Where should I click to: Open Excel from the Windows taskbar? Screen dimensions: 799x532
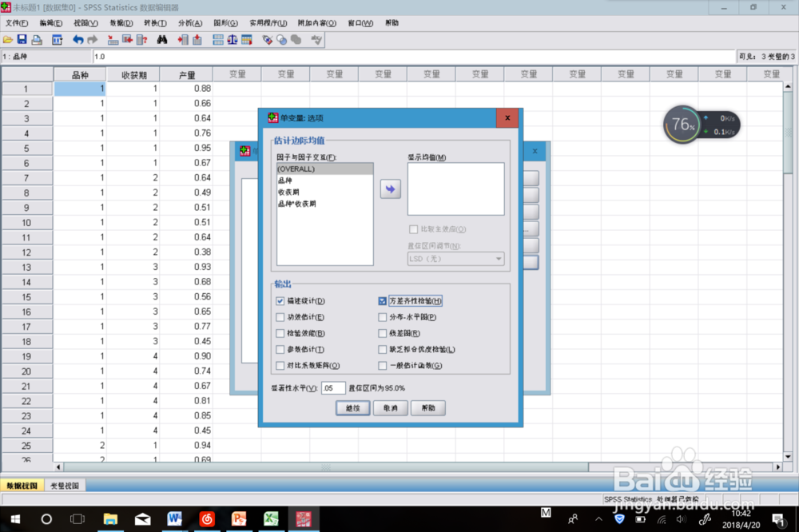click(271, 518)
